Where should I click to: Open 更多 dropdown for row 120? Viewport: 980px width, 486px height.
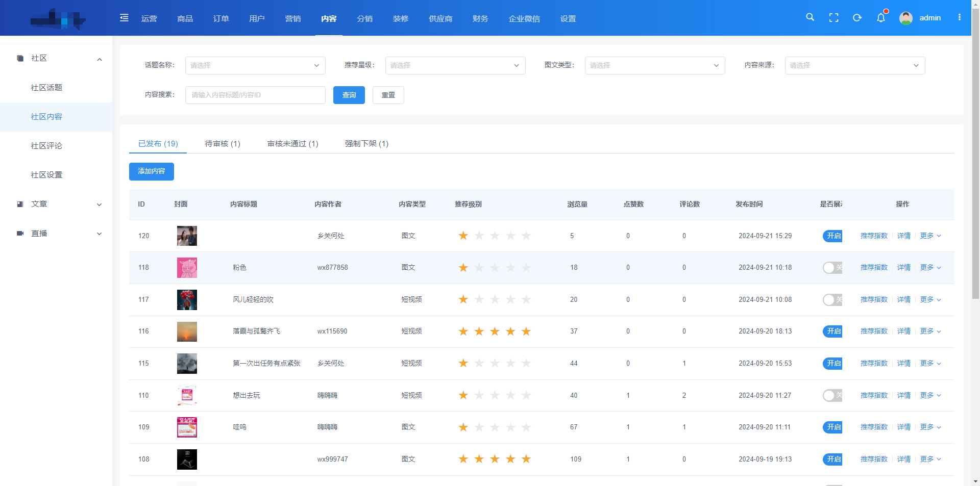pos(930,236)
